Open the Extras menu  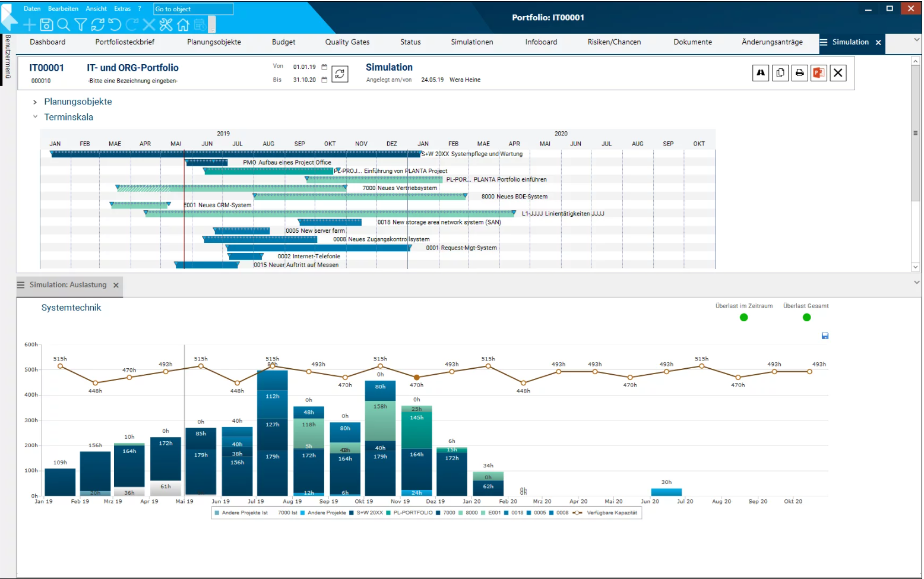click(x=122, y=9)
